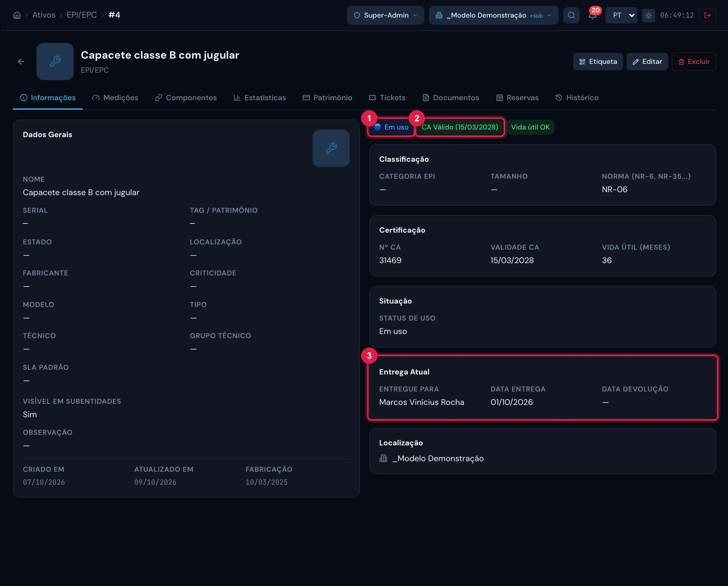Click the creation date 07/10/2026
728x586 pixels.
point(44,482)
